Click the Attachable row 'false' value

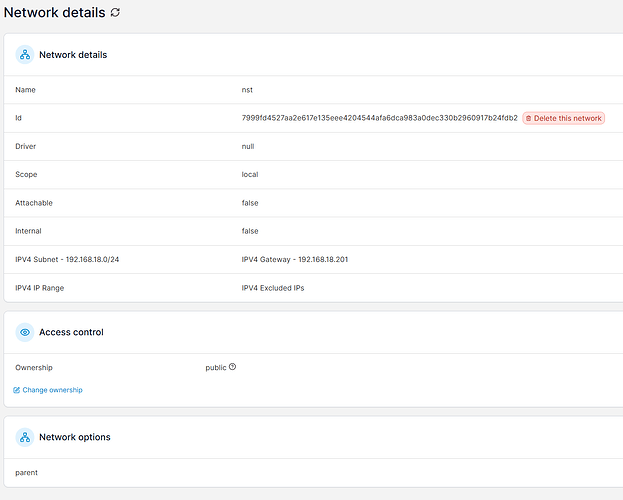250,203
